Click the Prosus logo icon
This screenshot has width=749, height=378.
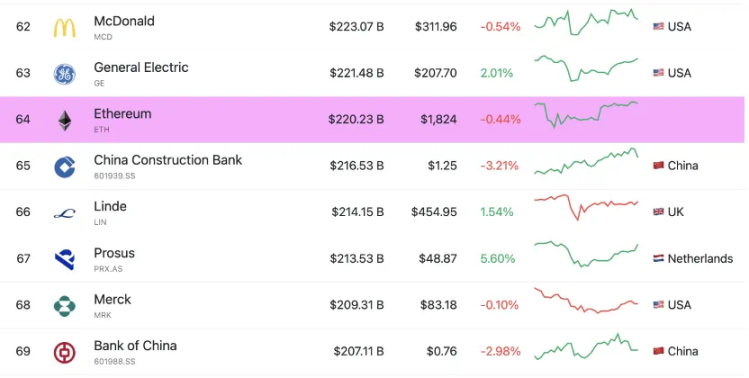point(64,259)
